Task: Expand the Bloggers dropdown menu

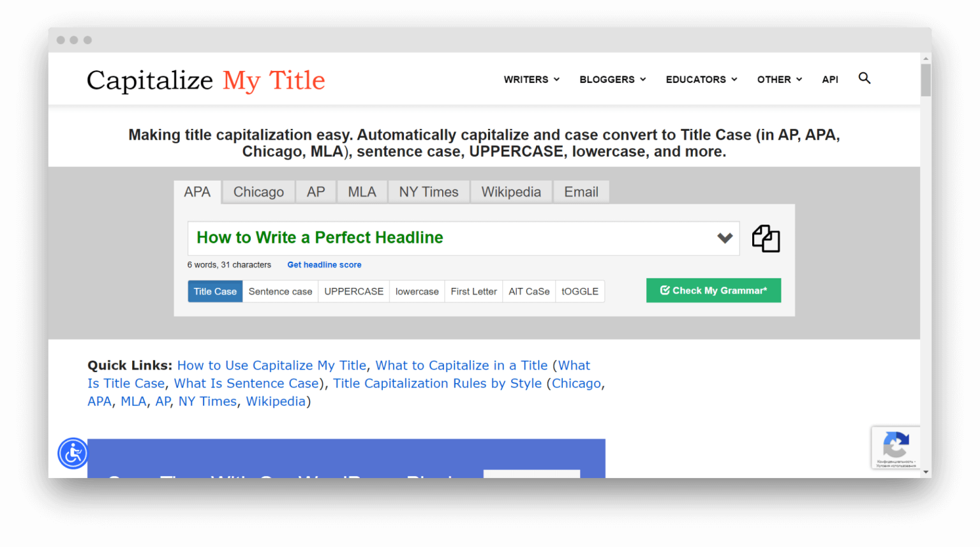Action: [x=612, y=80]
